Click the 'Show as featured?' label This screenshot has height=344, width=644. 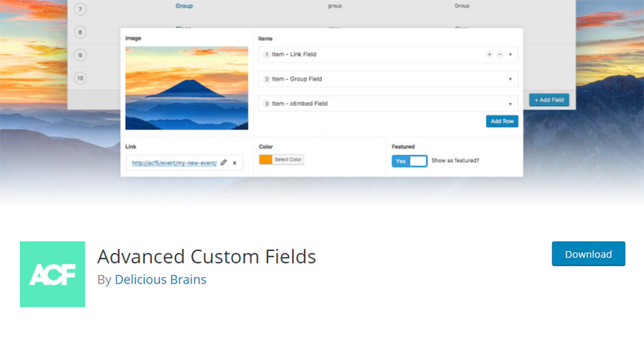click(x=455, y=161)
